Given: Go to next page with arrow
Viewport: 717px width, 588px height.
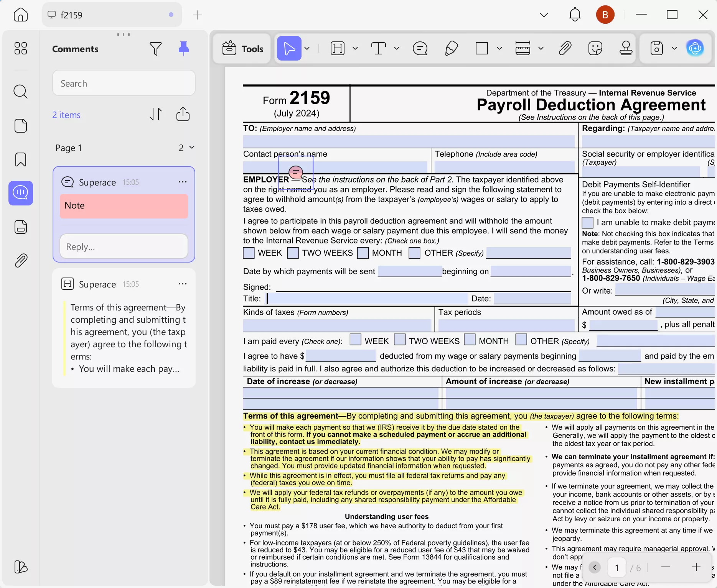Looking at the screenshot, I should click(595, 567).
